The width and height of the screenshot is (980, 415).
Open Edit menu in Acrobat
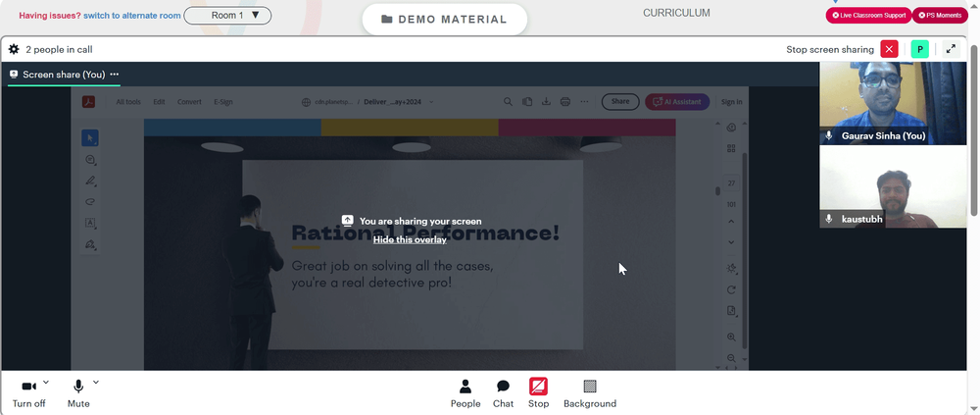(160, 102)
